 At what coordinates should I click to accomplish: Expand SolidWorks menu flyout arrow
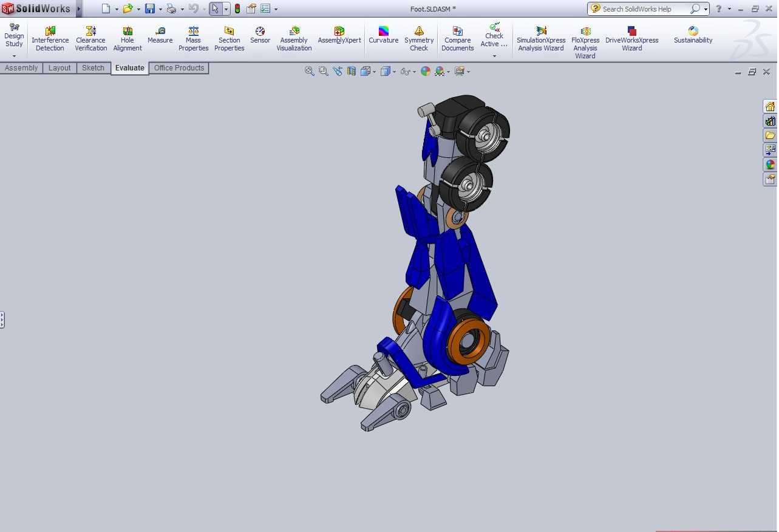[79, 9]
